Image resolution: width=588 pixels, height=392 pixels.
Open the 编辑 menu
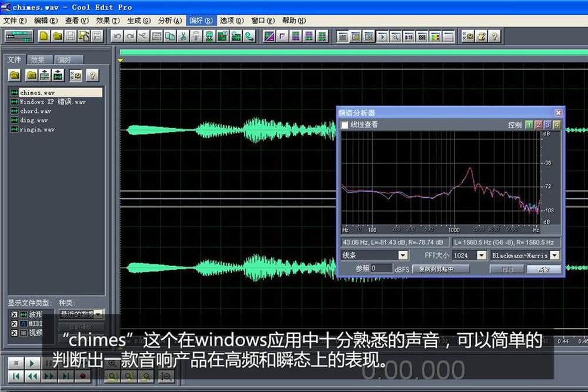pyautogui.click(x=46, y=21)
